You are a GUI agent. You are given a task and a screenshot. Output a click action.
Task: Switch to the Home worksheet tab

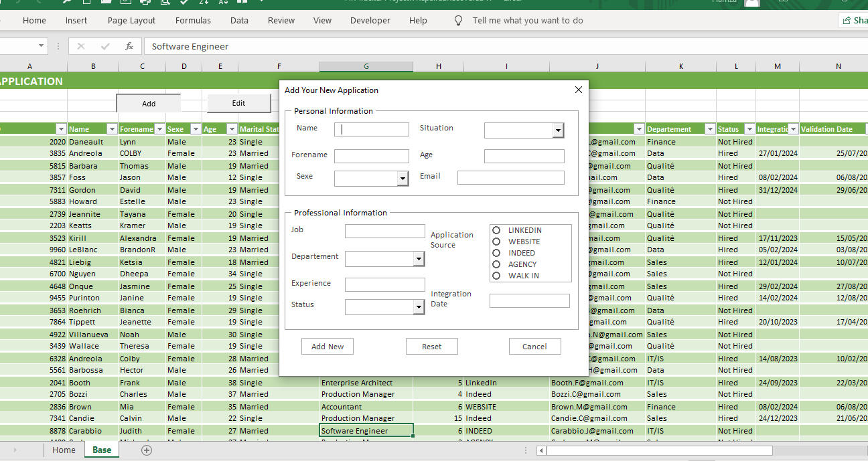pyautogui.click(x=64, y=450)
